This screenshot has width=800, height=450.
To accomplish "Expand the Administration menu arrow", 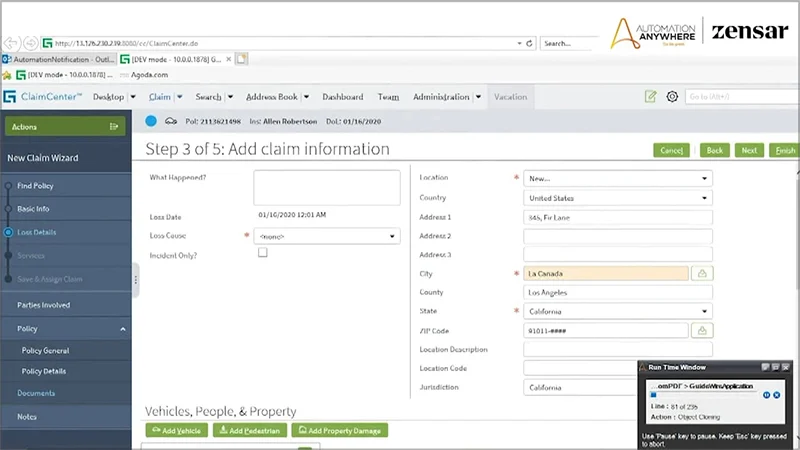I will tap(478, 96).
